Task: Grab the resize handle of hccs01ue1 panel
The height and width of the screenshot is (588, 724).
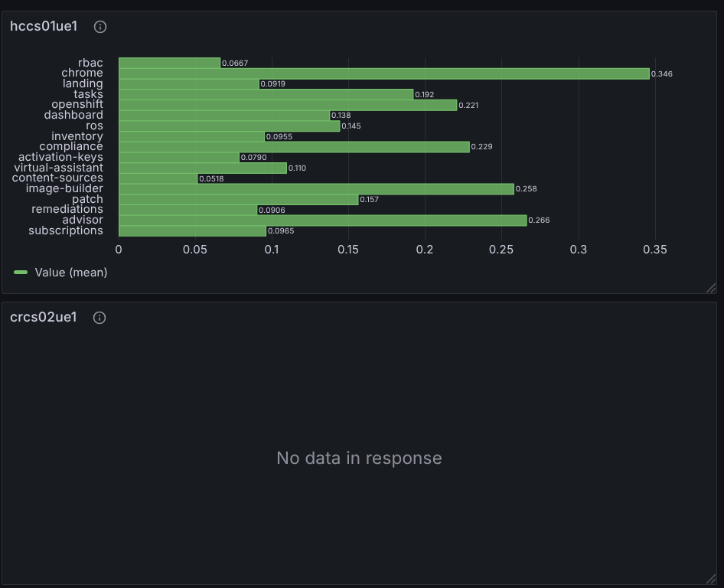Action: click(x=711, y=288)
